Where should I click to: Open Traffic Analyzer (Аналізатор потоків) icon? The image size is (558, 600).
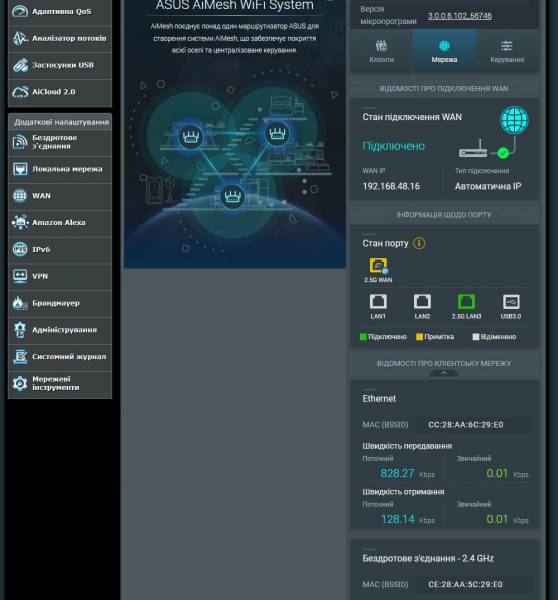(x=20, y=38)
